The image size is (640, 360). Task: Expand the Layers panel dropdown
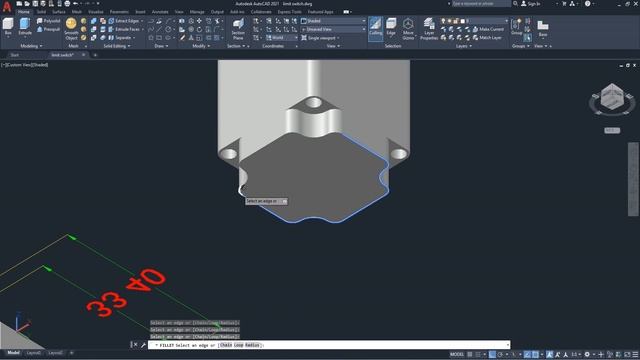point(464,46)
